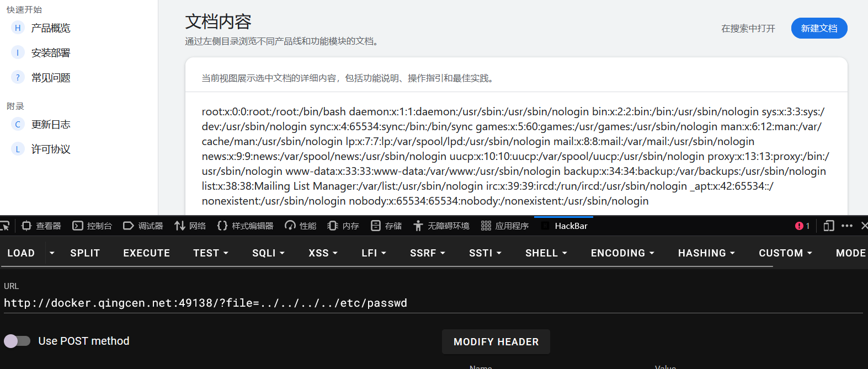Screen dimensions: 868x369
Task: Open the SHELL dropdown menu
Action: [x=546, y=253]
